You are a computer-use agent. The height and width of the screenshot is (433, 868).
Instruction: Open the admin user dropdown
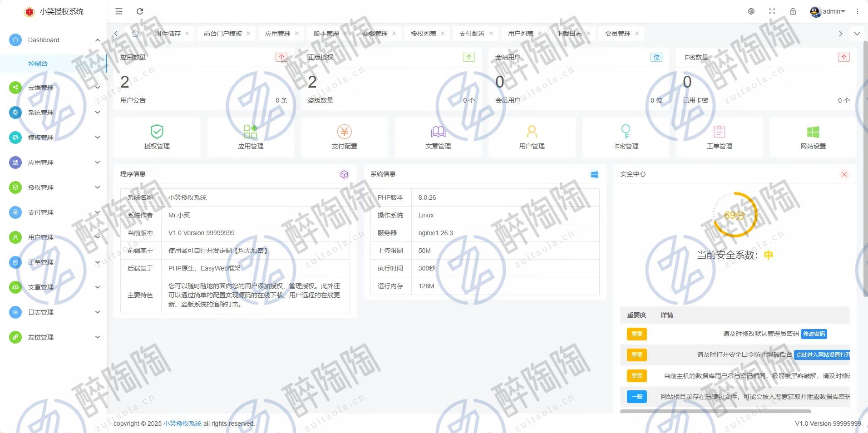tap(828, 11)
